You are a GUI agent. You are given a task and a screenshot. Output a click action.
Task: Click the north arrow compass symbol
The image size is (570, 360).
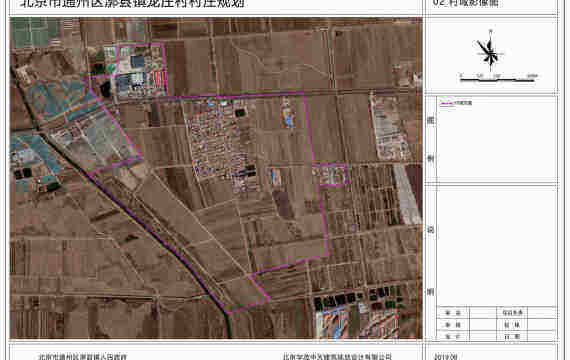click(x=490, y=52)
